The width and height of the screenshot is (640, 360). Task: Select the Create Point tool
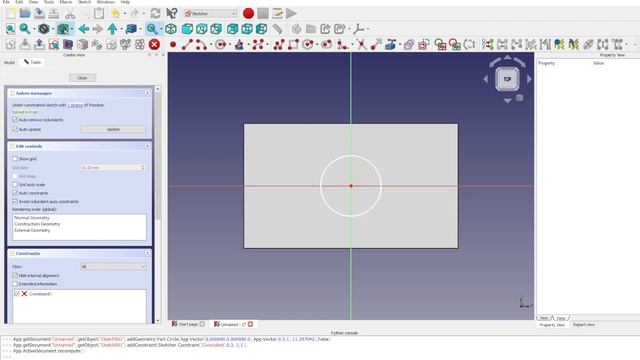point(173,44)
